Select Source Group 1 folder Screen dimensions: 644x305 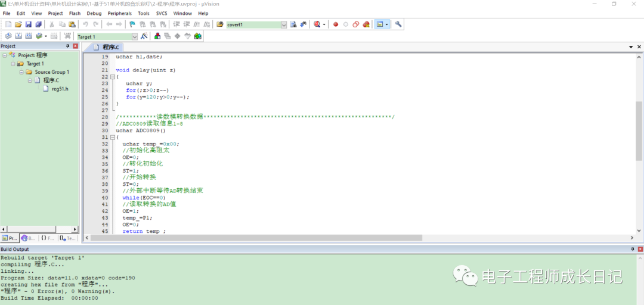pyautogui.click(x=52, y=72)
